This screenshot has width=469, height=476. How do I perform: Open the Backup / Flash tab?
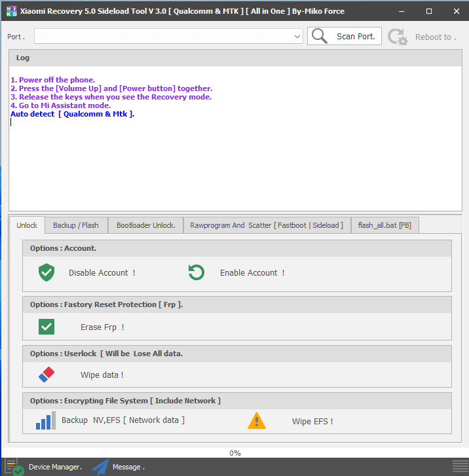[x=76, y=225]
